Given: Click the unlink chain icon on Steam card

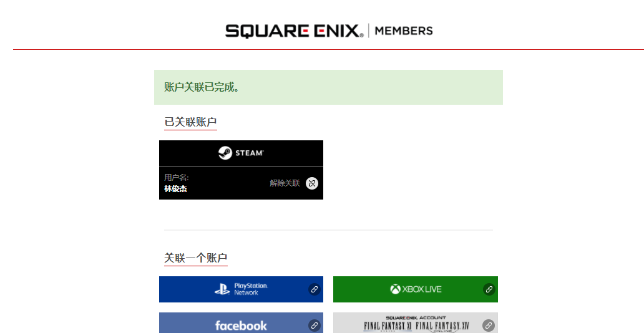Looking at the screenshot, I should pyautogui.click(x=312, y=183).
